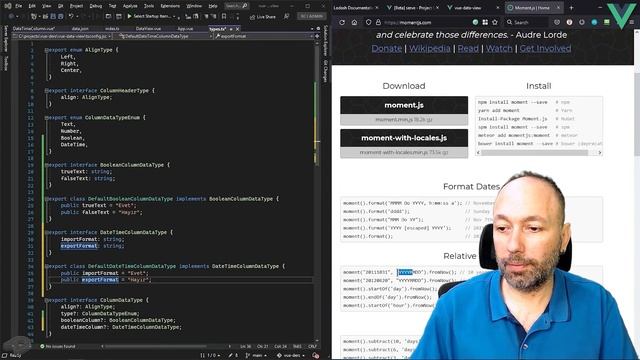Close the types.ts editor tab
The image size is (640, 360).
tap(238, 29)
